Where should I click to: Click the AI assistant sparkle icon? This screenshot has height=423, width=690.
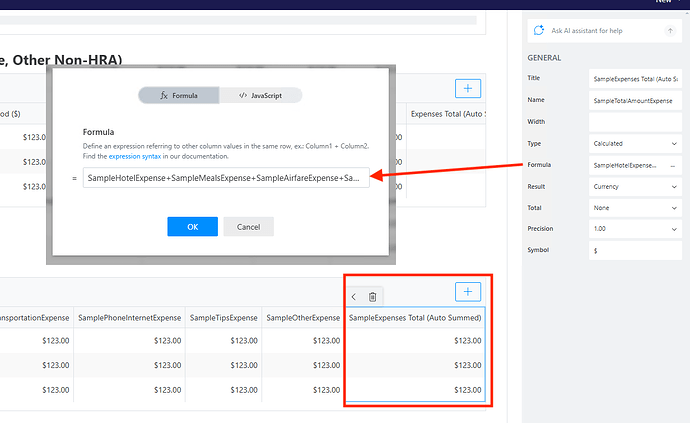click(x=540, y=31)
